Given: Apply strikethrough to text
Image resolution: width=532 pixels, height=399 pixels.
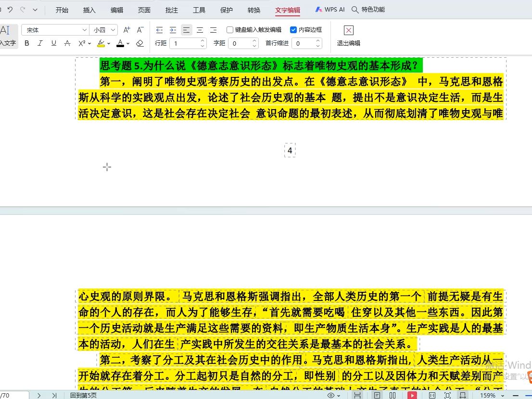Looking at the screenshot, I should coord(66,43).
